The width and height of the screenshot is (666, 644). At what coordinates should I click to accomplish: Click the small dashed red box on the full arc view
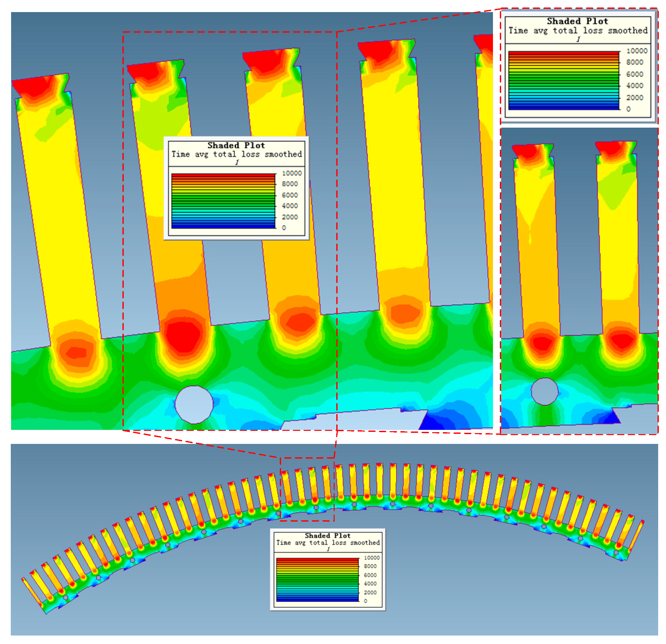(x=307, y=489)
